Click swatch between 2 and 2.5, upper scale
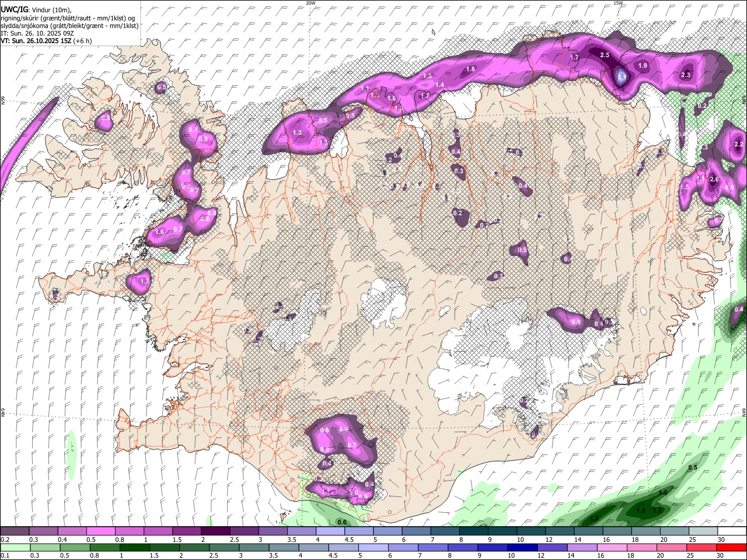This screenshot has width=747, height=560. [215, 531]
